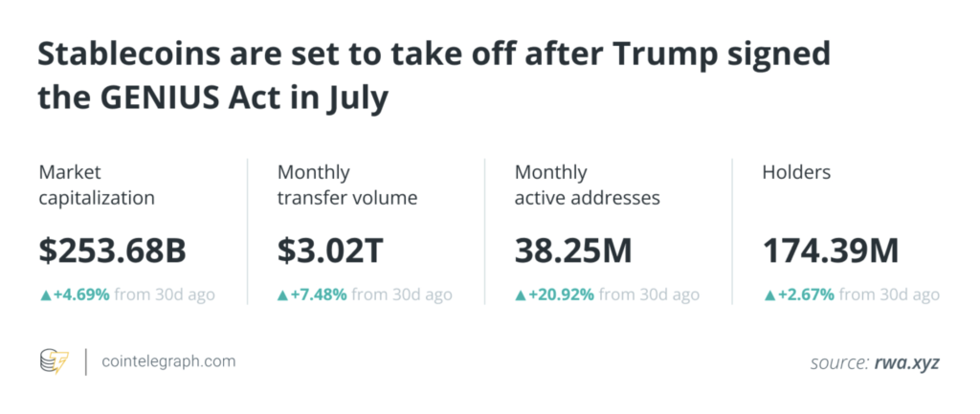This screenshot has width=980, height=414.
Task: Click the green up-triangle beside +4.69%
Action: [x=45, y=295]
